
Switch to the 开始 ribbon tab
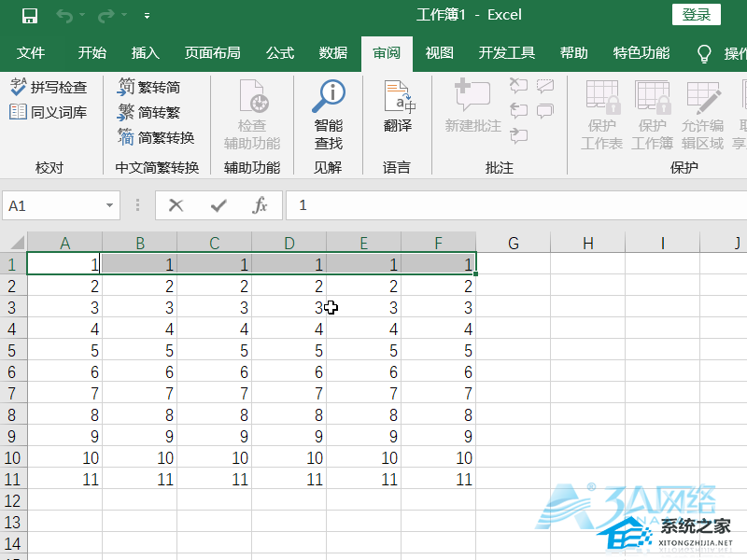[x=92, y=52]
